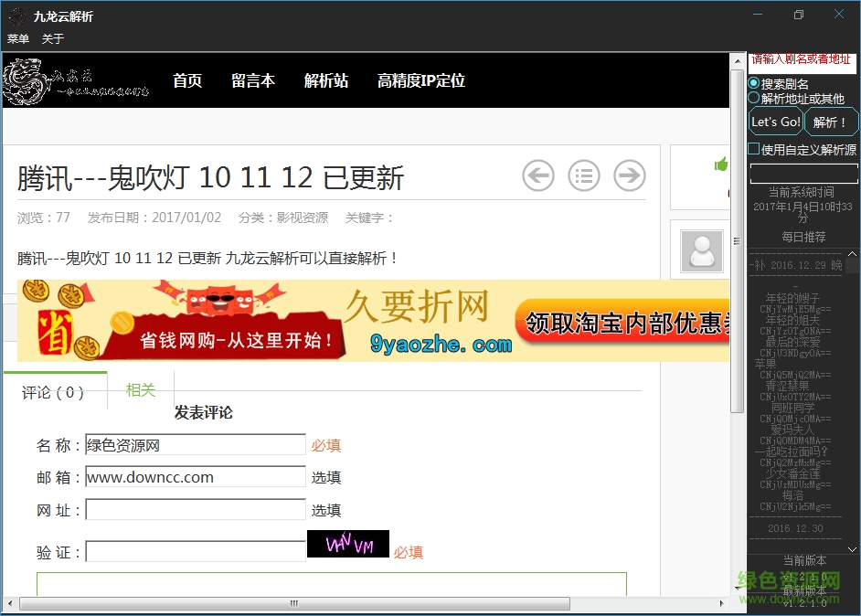Click the captcha image to refresh it
This screenshot has height=616, width=861.
(348, 544)
